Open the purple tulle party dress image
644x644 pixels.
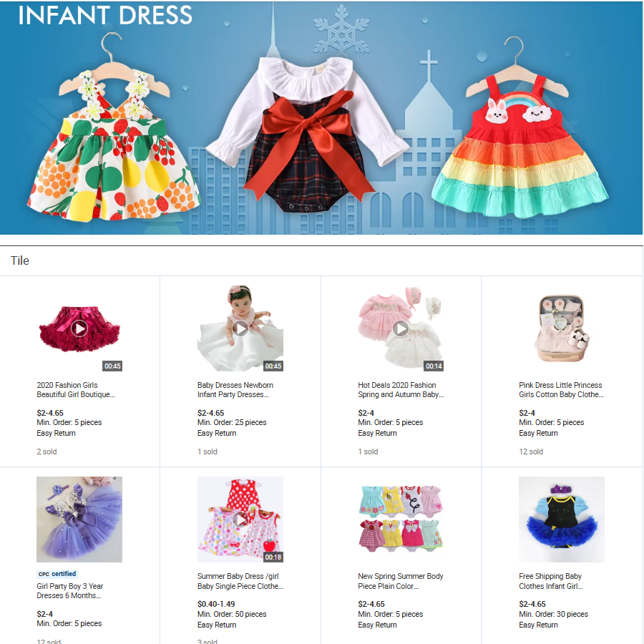click(79, 519)
